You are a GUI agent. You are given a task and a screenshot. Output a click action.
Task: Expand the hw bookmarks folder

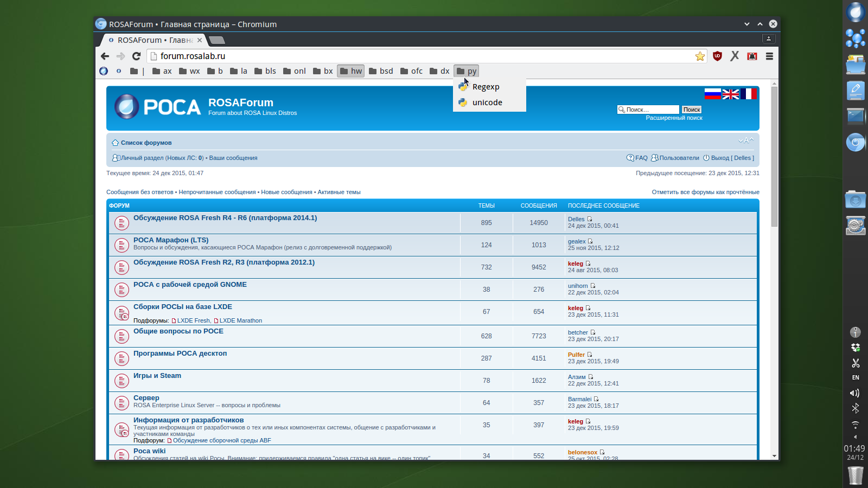click(351, 71)
